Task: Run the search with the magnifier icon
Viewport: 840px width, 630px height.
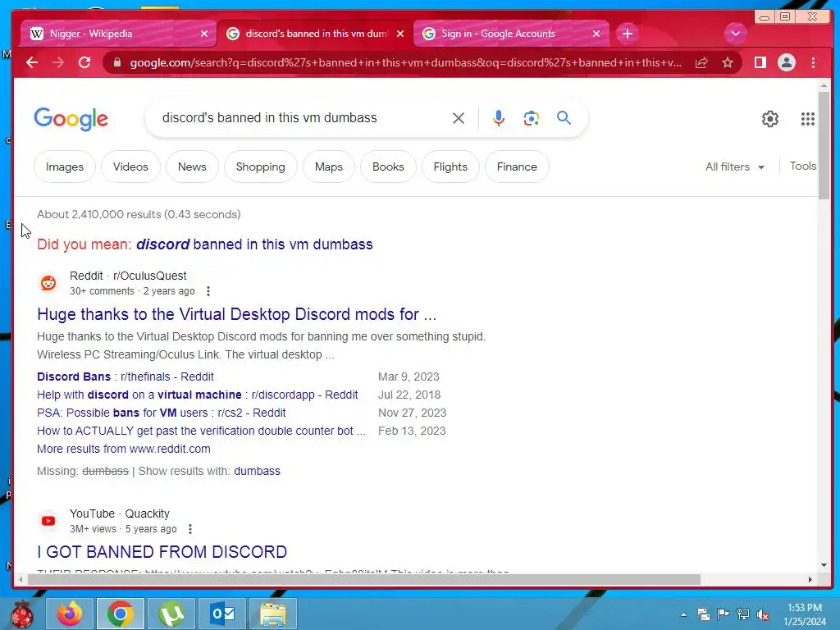Action: [564, 117]
